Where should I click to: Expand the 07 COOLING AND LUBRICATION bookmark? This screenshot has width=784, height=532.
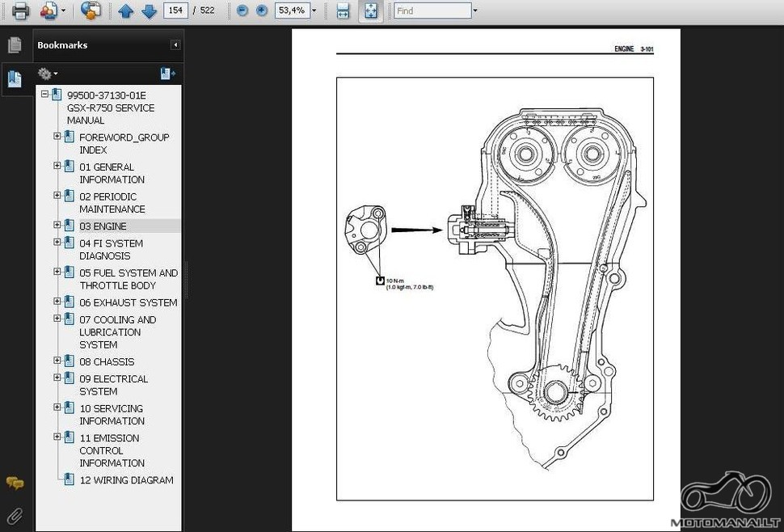[x=57, y=318]
